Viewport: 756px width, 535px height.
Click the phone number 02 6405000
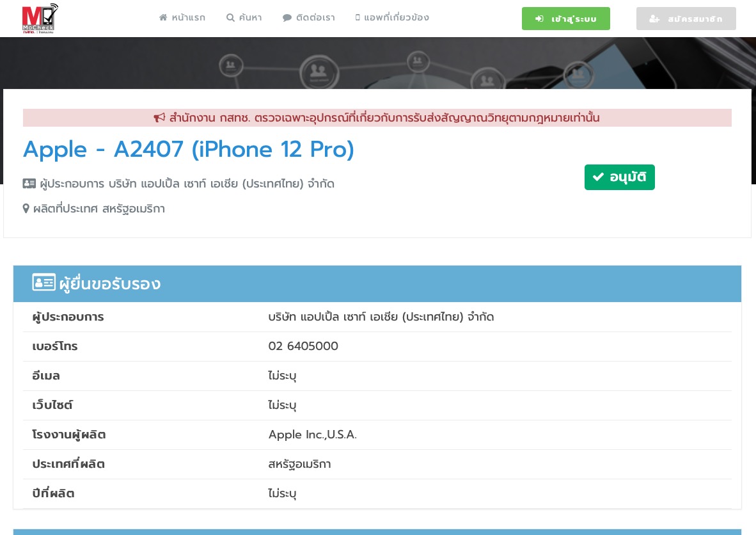click(303, 346)
